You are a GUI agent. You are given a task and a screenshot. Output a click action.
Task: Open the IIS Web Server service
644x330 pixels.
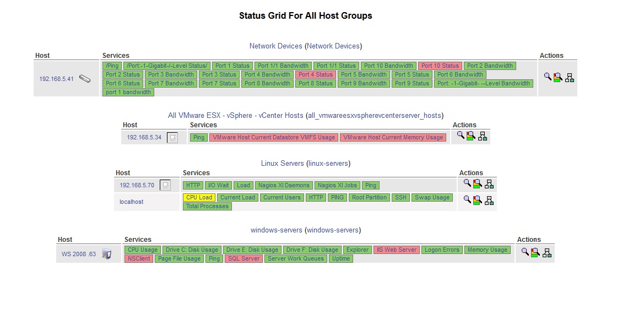point(396,250)
